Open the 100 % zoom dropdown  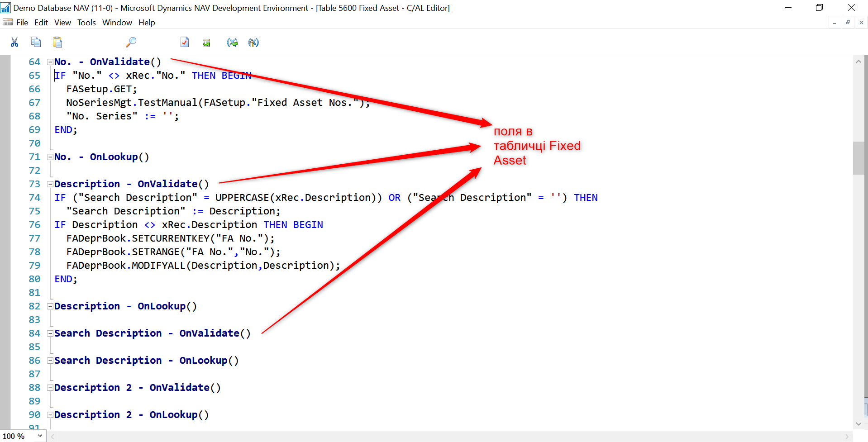click(x=40, y=436)
